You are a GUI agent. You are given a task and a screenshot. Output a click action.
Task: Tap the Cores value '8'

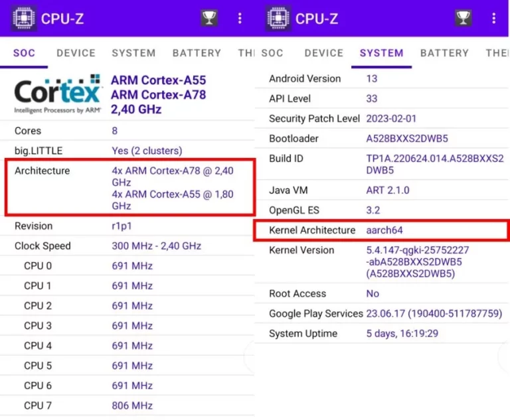click(x=114, y=131)
